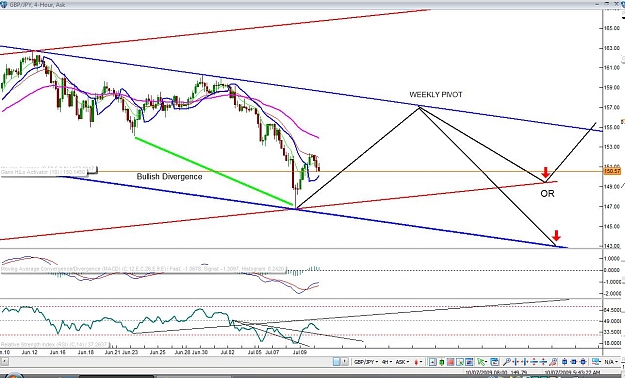Click the blue calendar window toolbar icon
Image resolution: width=625 pixels, height=378 pixels.
pos(494,362)
